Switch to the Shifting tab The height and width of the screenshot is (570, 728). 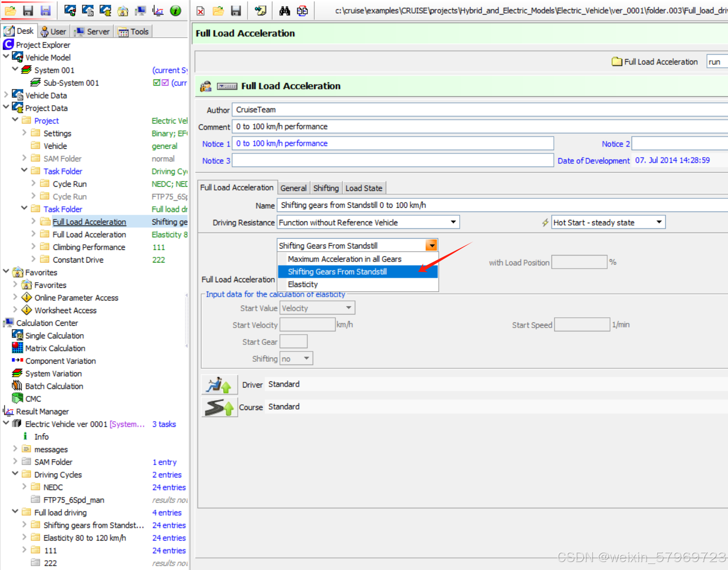[326, 188]
